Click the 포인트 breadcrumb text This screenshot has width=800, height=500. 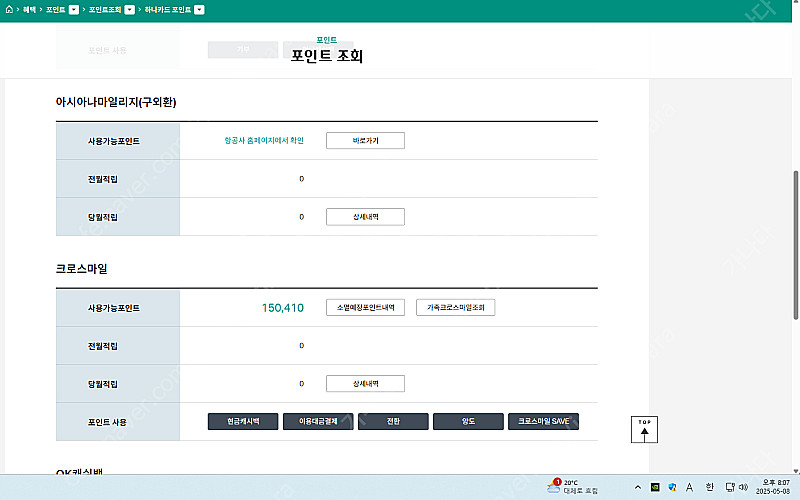click(56, 10)
